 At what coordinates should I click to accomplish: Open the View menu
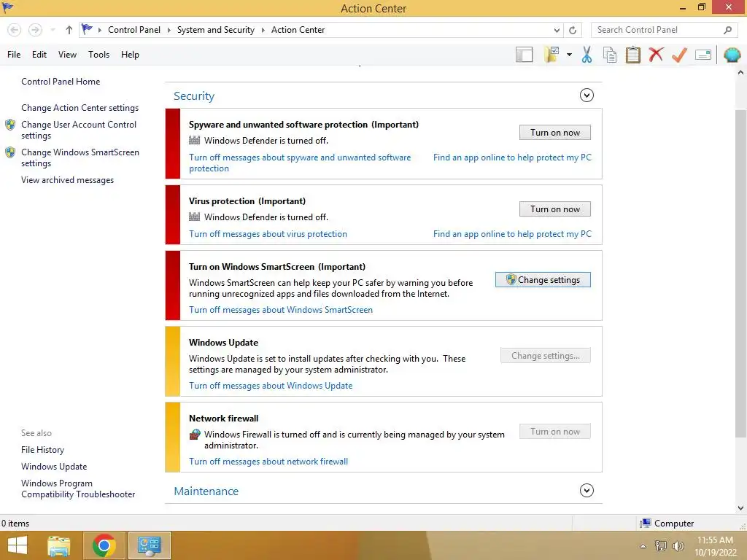click(67, 55)
